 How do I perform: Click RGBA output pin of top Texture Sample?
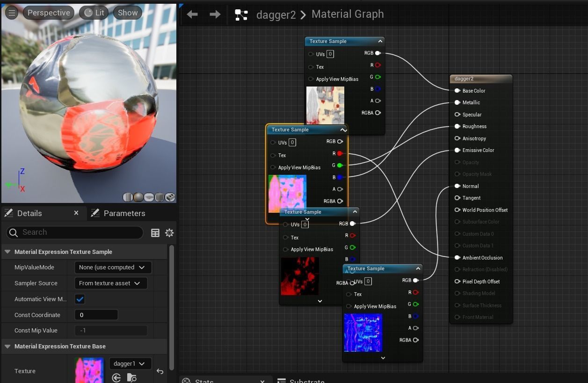coord(378,113)
